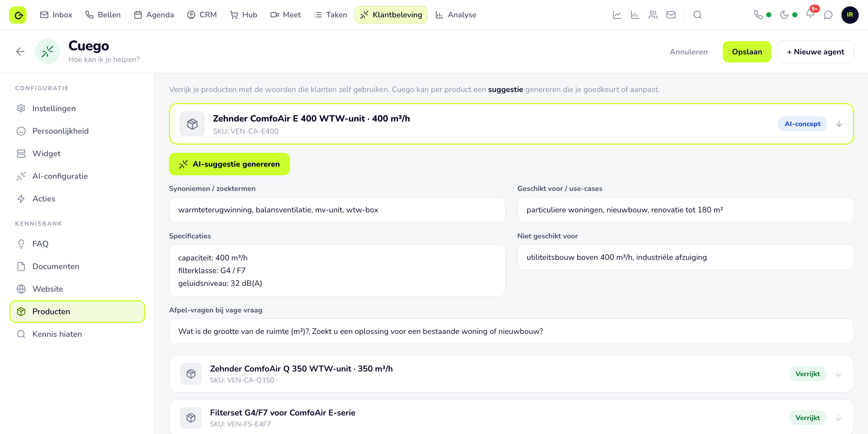
Task: Open AI-configuratie in sidebar
Action: pyautogui.click(x=77, y=176)
